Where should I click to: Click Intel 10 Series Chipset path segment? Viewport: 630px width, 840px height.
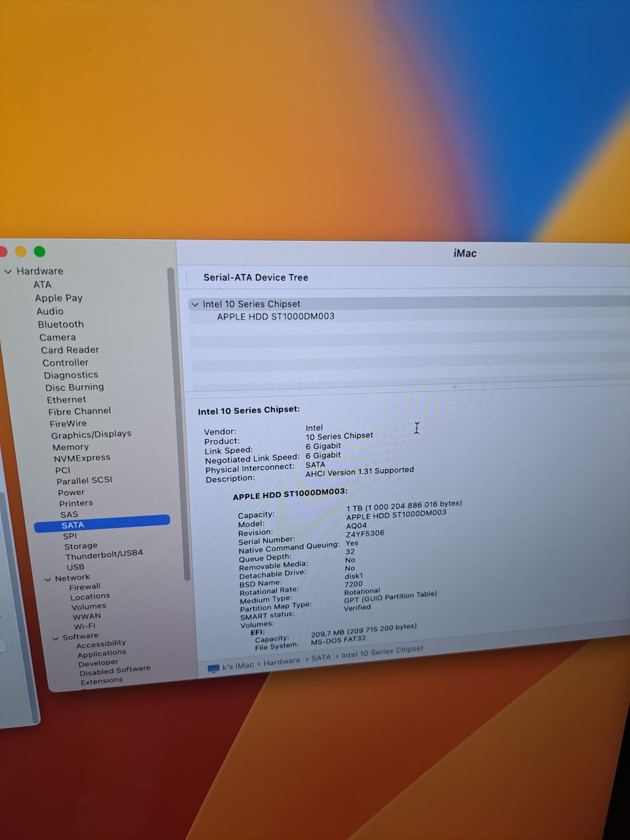383,652
